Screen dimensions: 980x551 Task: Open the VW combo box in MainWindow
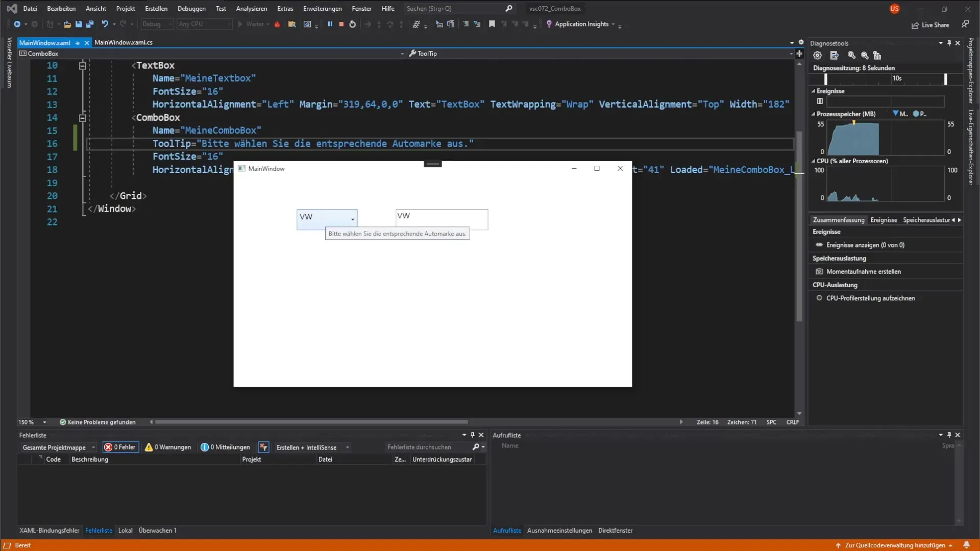(x=327, y=218)
